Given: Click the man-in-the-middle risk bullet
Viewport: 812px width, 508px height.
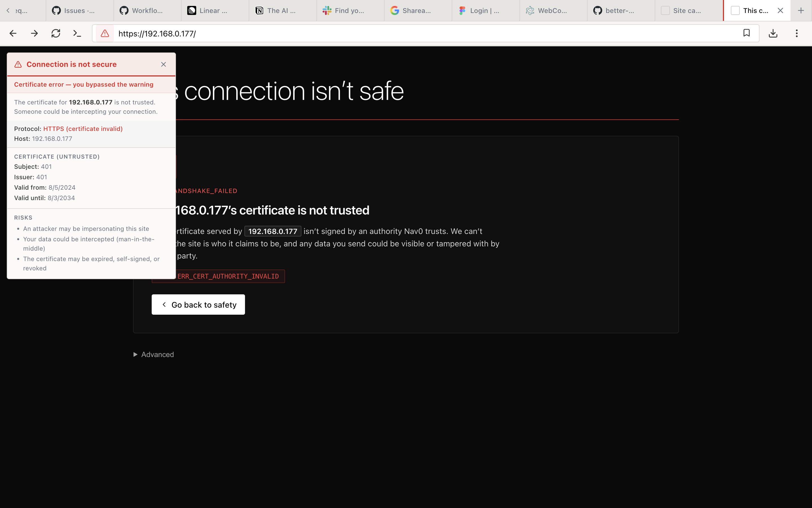Looking at the screenshot, I should point(89,244).
